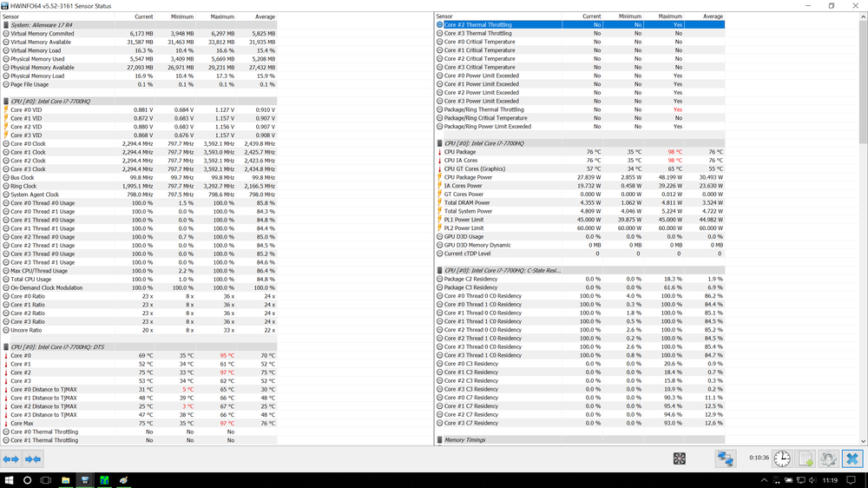Image resolution: width=868 pixels, height=488 pixels.
Task: Reset the elapsed time clock icon
Action: click(782, 458)
